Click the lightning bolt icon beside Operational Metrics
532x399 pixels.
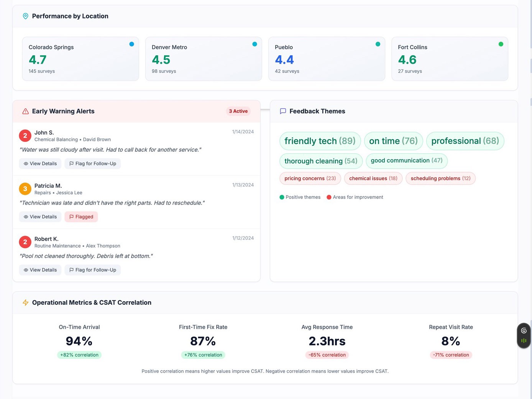(x=25, y=302)
